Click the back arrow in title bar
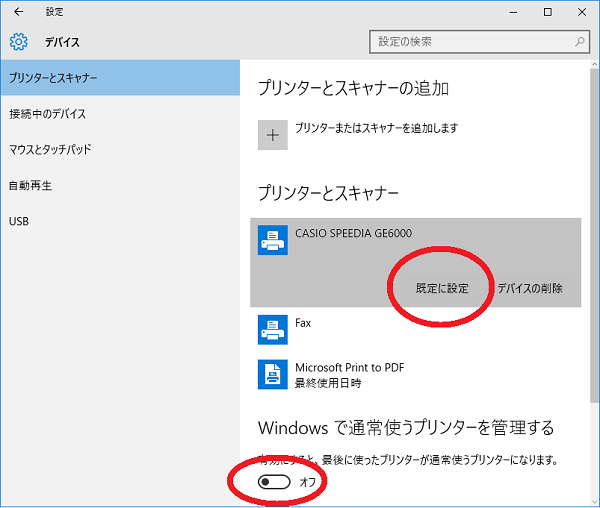600x508 pixels. 18,12
